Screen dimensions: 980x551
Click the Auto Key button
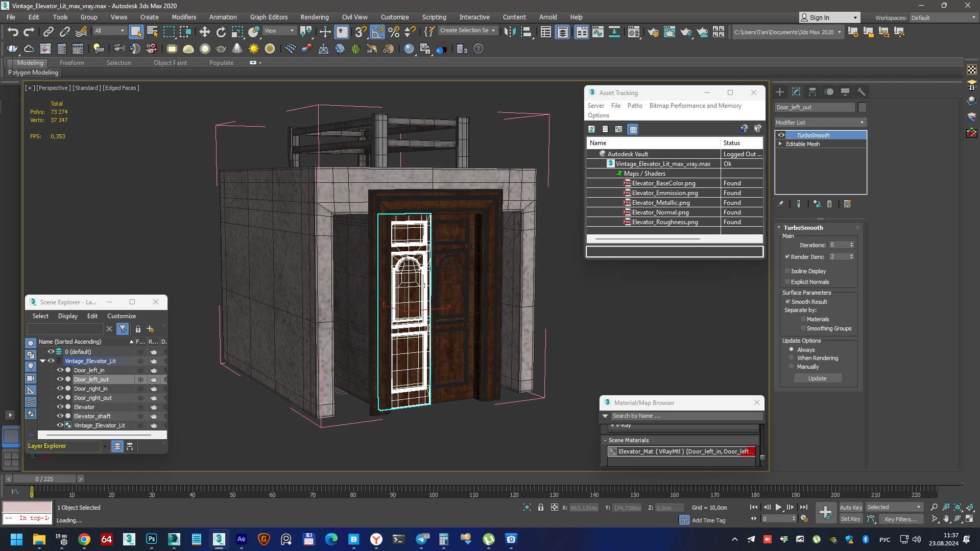pyautogui.click(x=851, y=507)
